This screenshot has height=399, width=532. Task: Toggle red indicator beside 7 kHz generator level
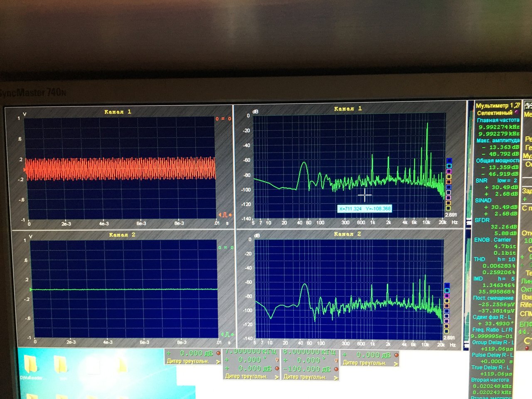tap(277, 368)
